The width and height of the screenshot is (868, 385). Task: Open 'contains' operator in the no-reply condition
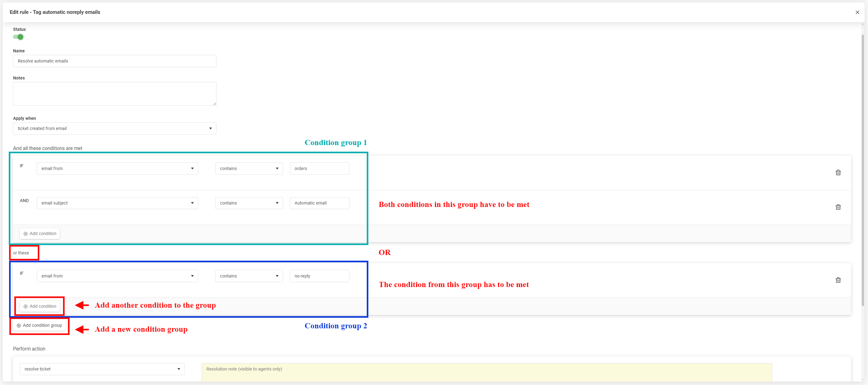[x=249, y=276]
